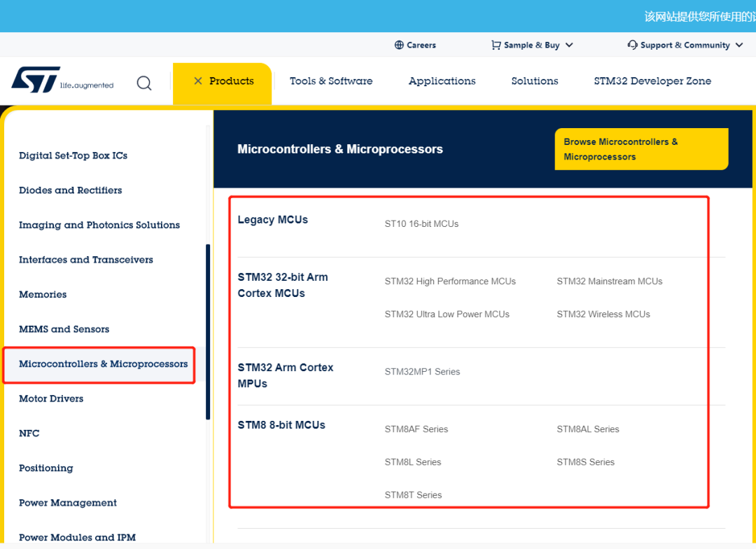This screenshot has width=756, height=549.
Task: Click the Careers globe icon
Action: coord(399,45)
